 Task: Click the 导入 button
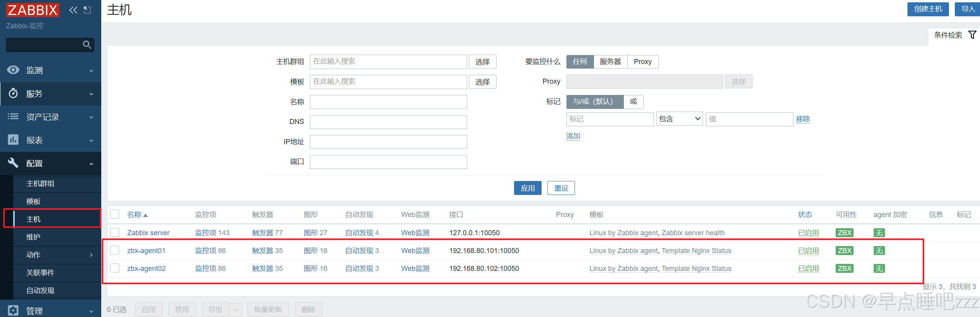click(968, 9)
